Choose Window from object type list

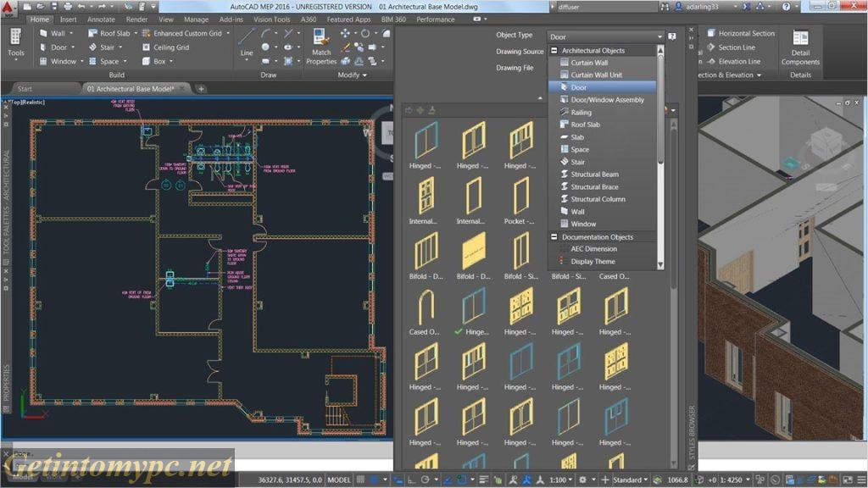click(603, 224)
